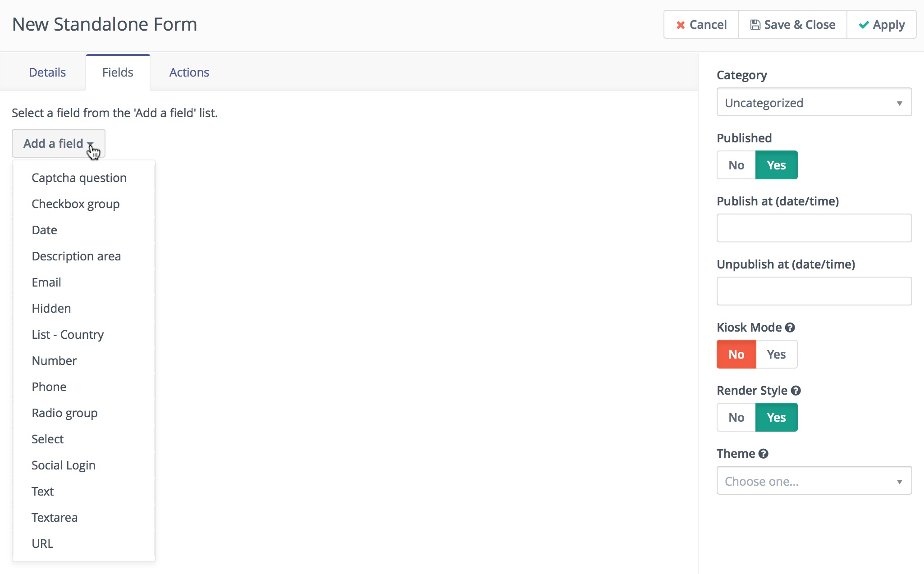Switch to the Actions tab
The width and height of the screenshot is (924, 574).
pos(189,73)
